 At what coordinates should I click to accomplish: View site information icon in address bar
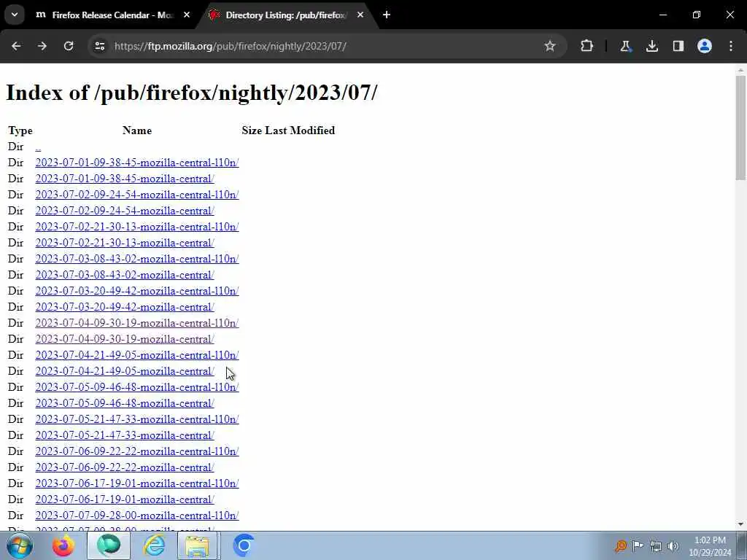click(100, 46)
